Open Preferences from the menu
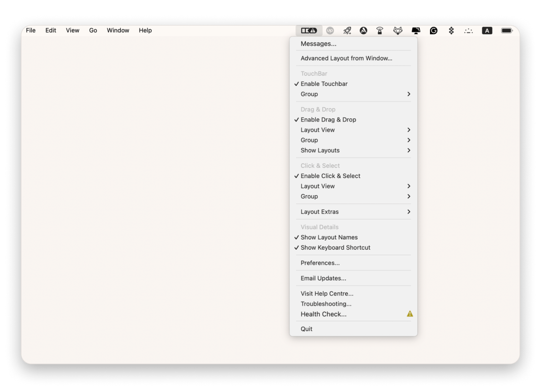The image size is (541, 392). click(320, 263)
